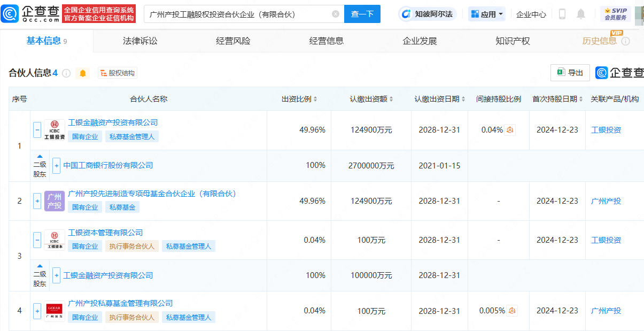Open the 知识产权 tab

tap(513, 41)
